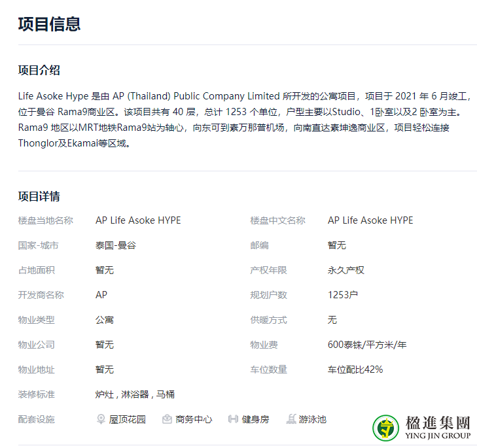Click the 楼盘中文名称 field label

pyautogui.click(x=277, y=220)
